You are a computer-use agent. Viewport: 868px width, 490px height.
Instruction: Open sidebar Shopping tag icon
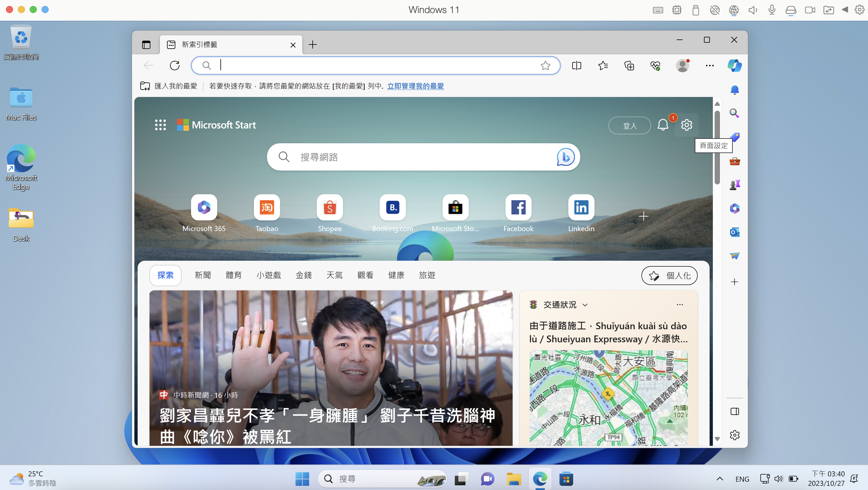[x=735, y=137]
